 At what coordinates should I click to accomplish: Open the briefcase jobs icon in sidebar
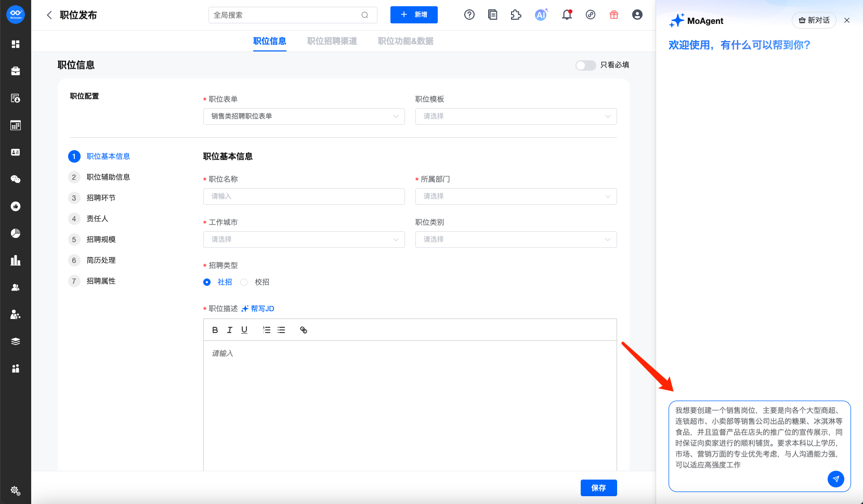tap(16, 71)
